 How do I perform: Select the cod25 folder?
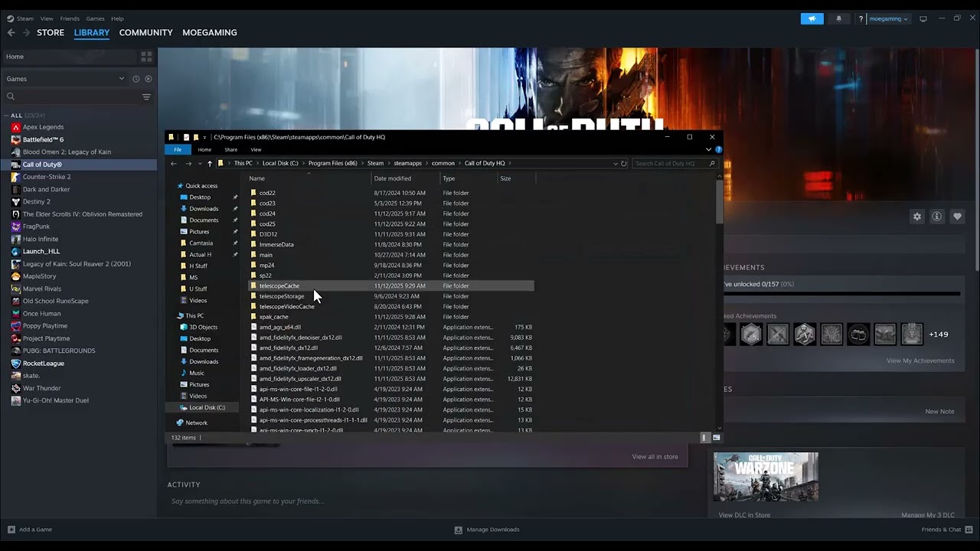tap(267, 223)
